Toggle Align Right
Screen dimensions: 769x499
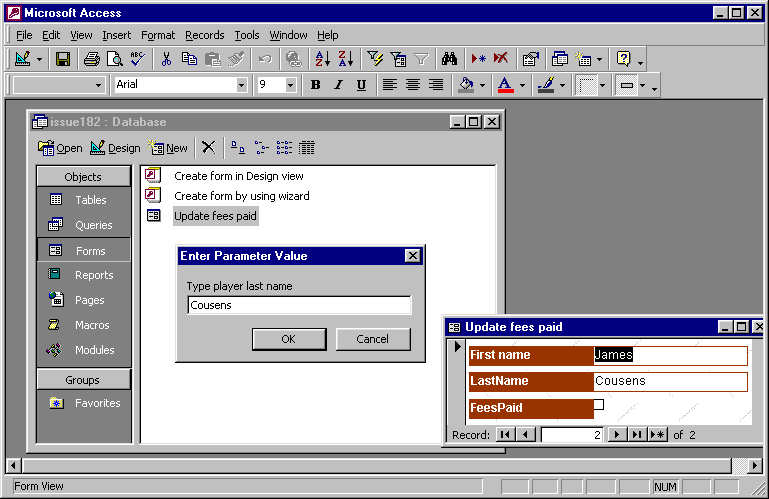(x=436, y=85)
